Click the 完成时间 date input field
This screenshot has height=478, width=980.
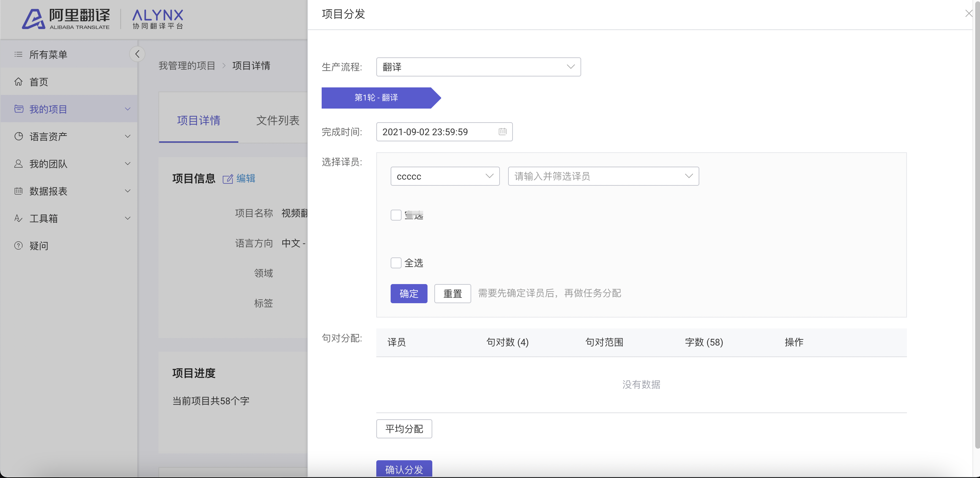pyautogui.click(x=444, y=131)
